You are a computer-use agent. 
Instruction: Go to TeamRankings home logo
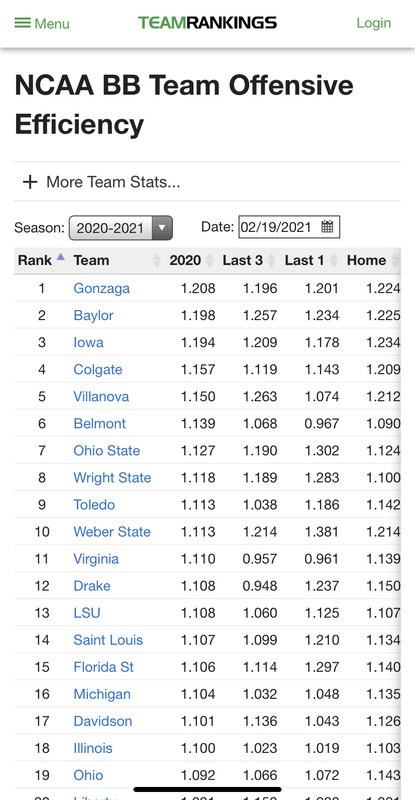click(207, 22)
